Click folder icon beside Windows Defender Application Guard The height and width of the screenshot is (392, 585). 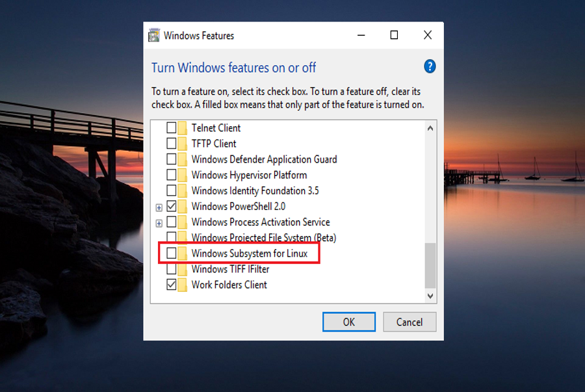182,159
